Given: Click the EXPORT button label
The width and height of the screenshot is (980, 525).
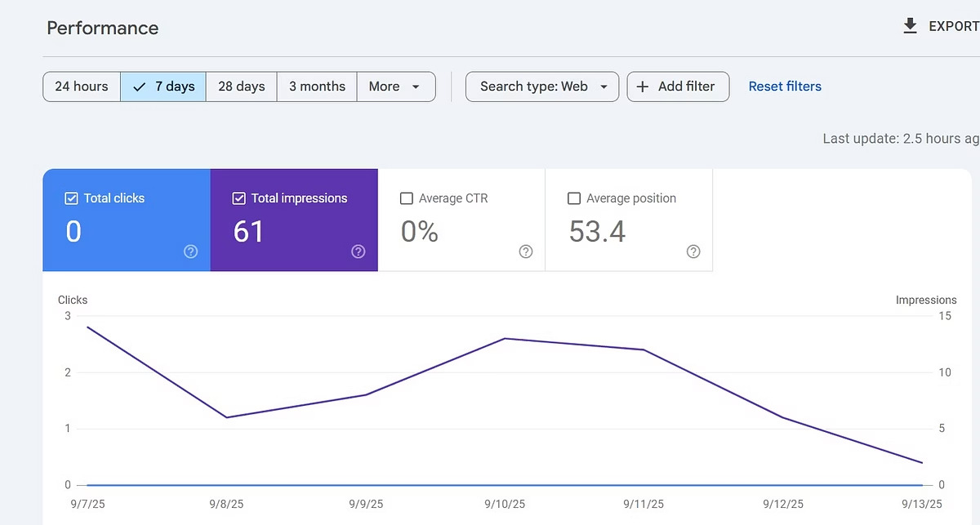Looking at the screenshot, I should click(954, 27).
